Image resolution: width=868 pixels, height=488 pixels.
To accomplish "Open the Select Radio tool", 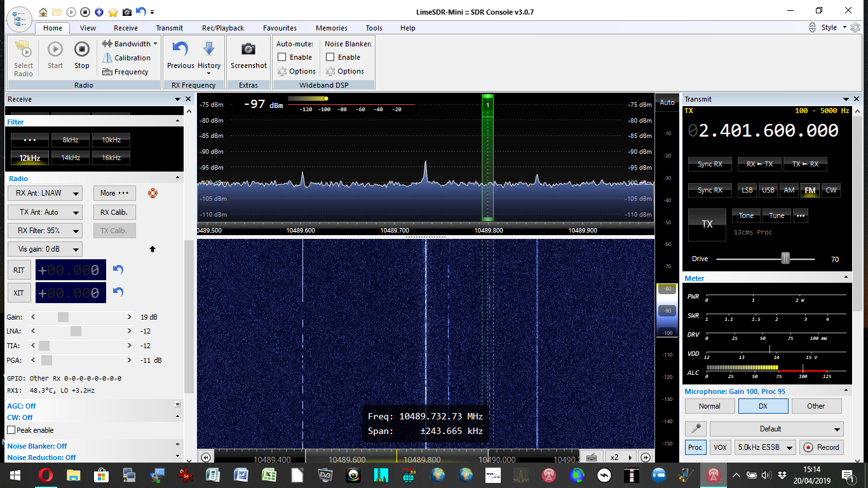I will (x=24, y=58).
